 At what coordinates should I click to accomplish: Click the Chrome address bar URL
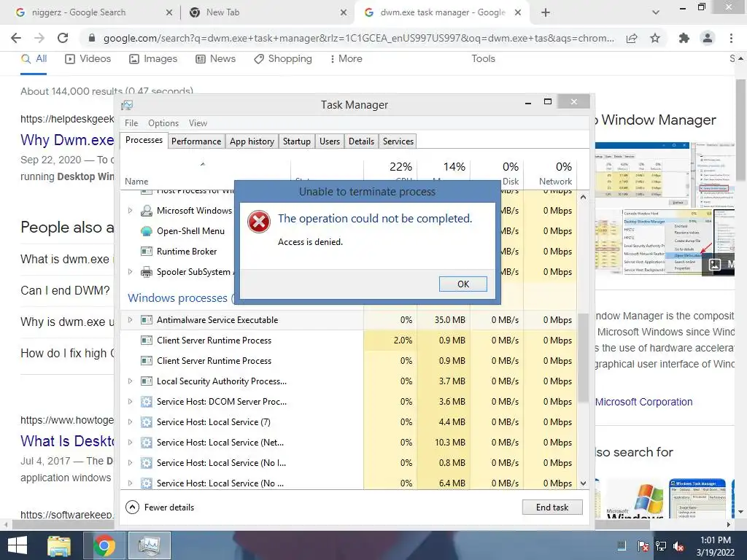358,38
